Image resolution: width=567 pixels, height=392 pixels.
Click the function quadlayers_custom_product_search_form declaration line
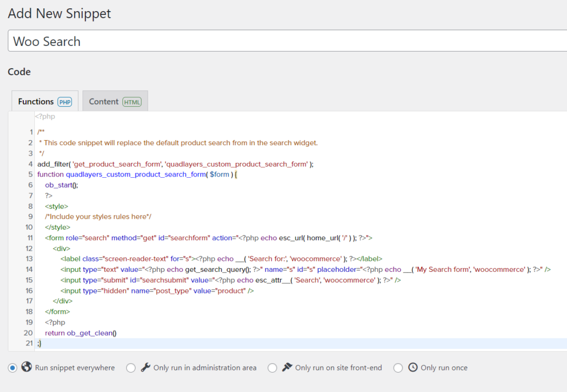pos(137,174)
